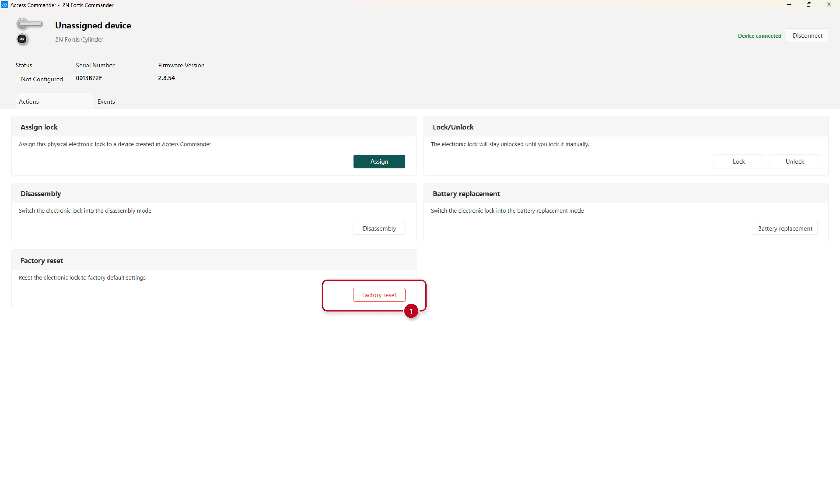Start disassembly mode with the Disassembly button
Screen dimensions: 840x504
pos(379,229)
